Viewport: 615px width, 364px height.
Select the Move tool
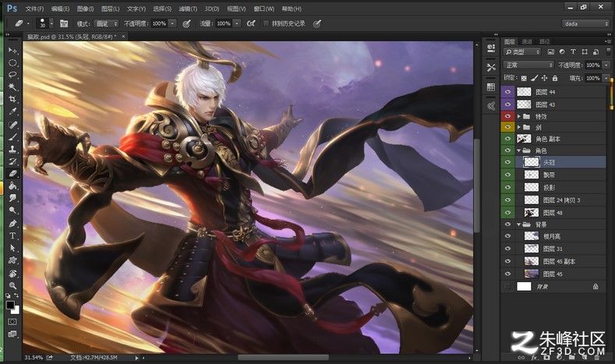pos(12,51)
